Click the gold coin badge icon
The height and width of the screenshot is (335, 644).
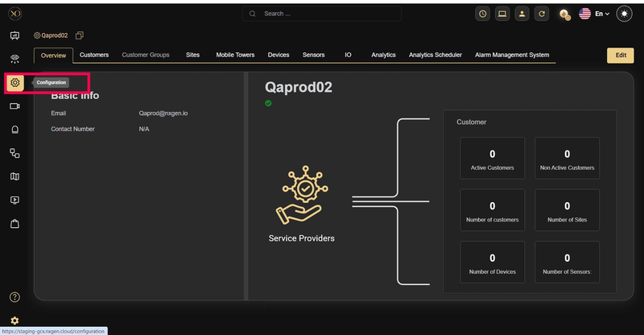565,14
